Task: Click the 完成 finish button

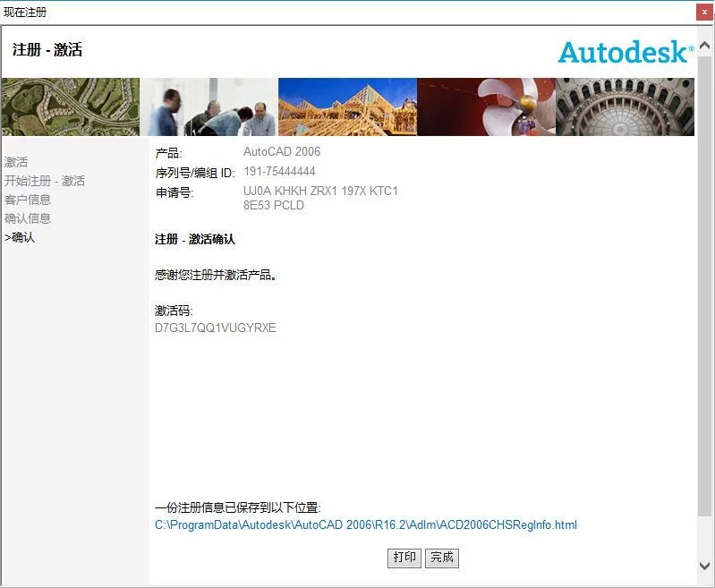Action: point(441,558)
